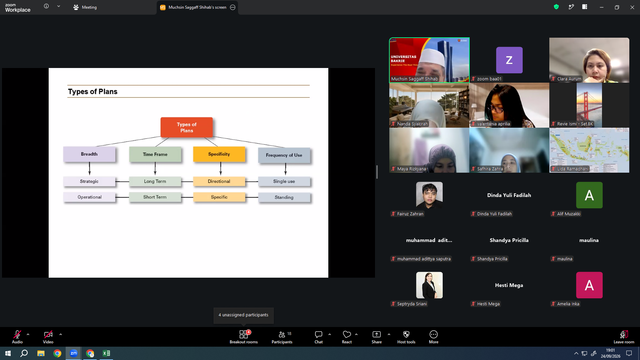Open File Explorer from taskbar
The height and width of the screenshot is (360, 640).
41,353
